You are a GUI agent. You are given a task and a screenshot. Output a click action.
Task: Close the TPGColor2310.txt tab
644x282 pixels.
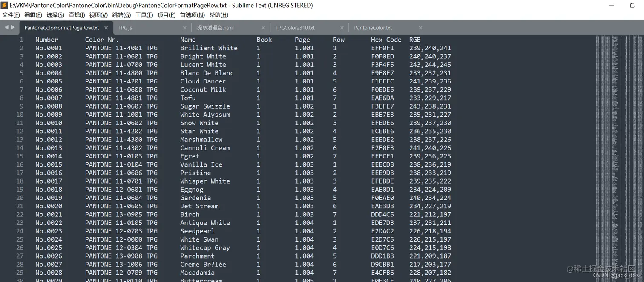pos(342,28)
